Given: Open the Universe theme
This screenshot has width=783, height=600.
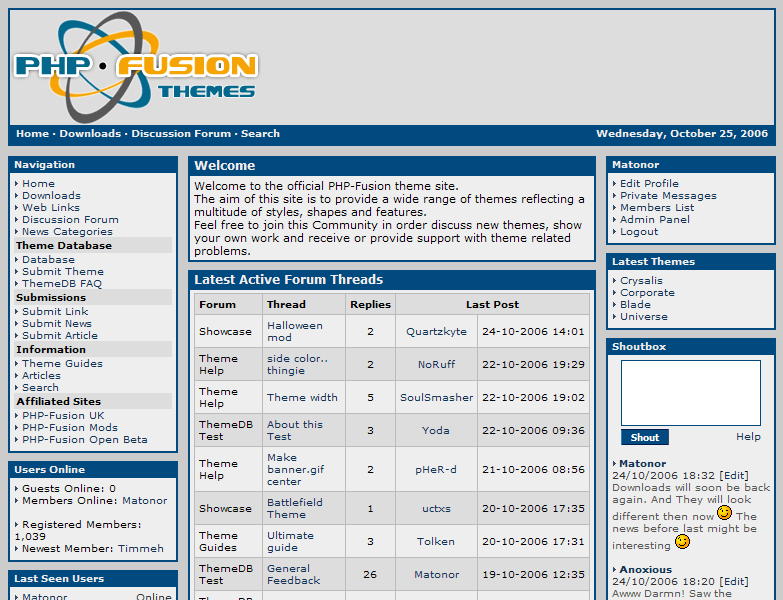Looking at the screenshot, I should (x=644, y=316).
